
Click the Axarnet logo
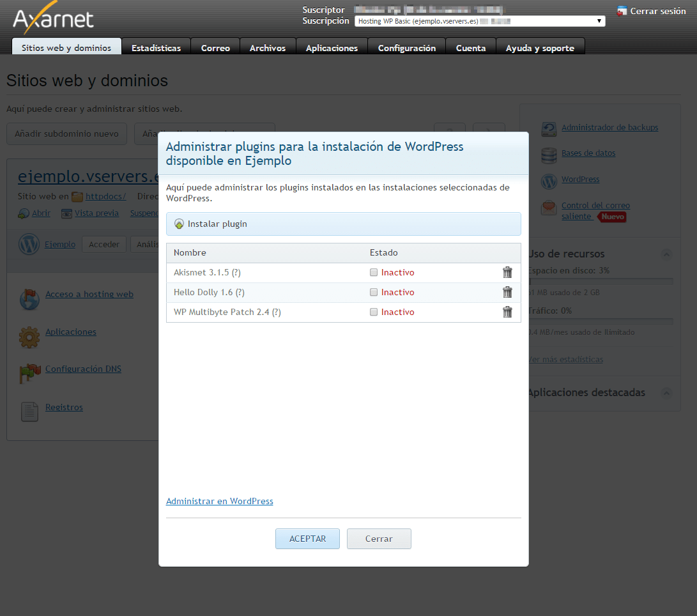click(53, 19)
